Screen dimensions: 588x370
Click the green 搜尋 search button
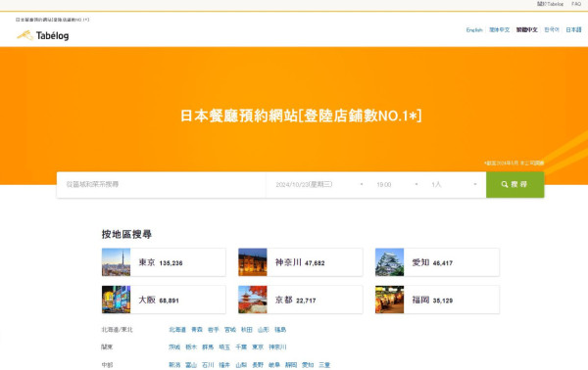tap(514, 185)
